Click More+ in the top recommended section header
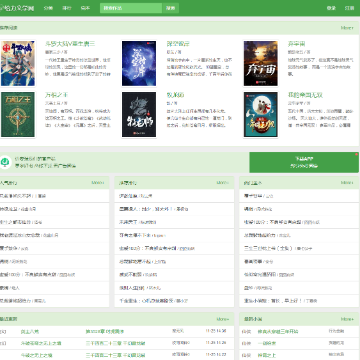This screenshot has width=360, height=360. click(x=347, y=28)
